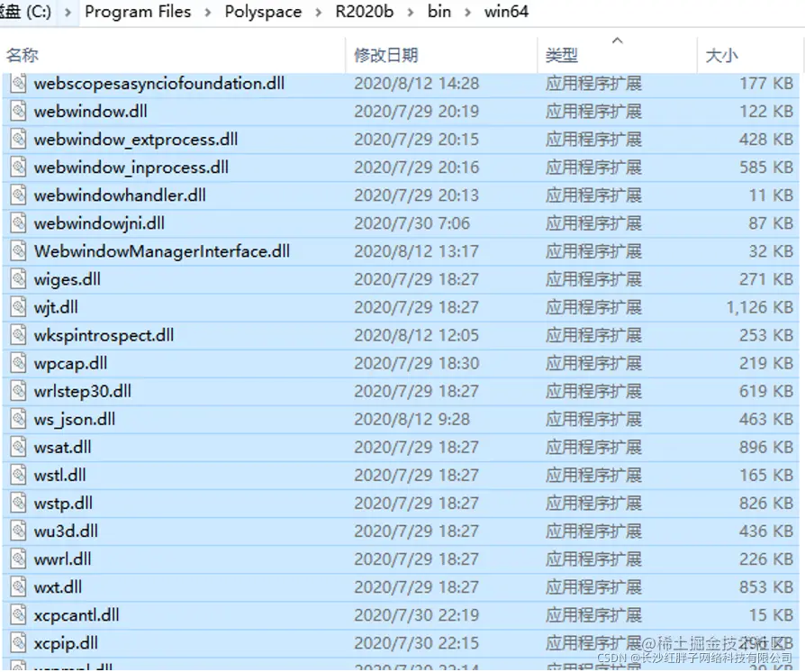Click the WebwindowManagerInterface.dll file icon
The width and height of the screenshot is (805, 672).
click(19, 251)
